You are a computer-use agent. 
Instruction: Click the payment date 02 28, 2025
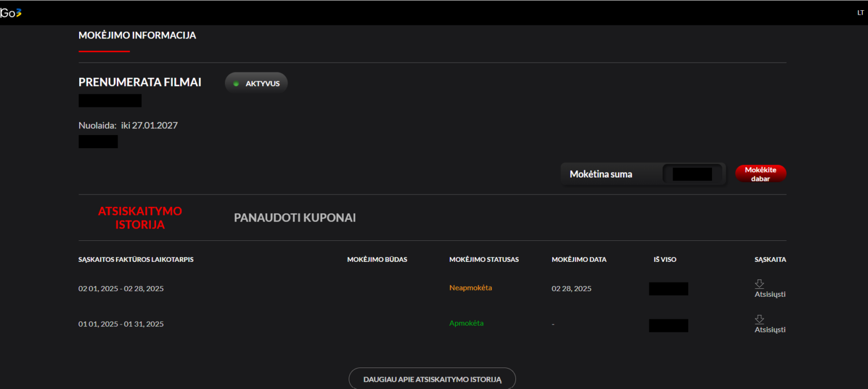[571, 288]
